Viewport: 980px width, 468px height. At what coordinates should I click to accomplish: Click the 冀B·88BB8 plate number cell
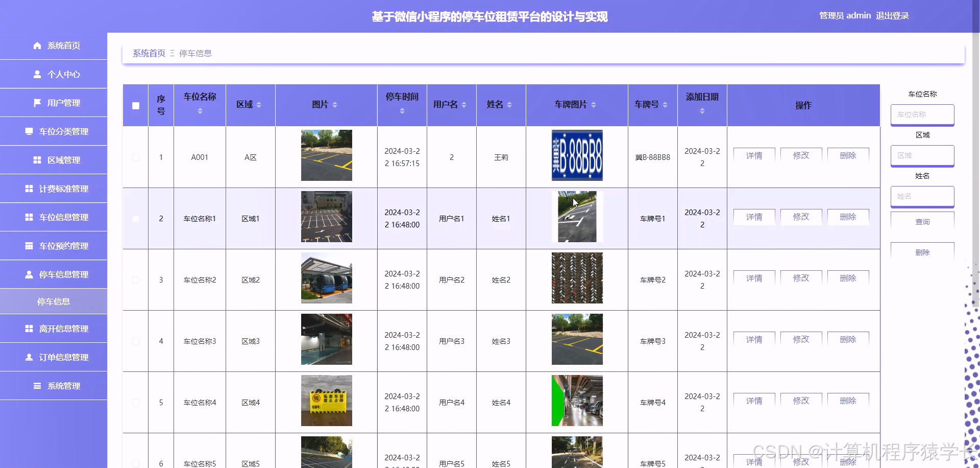click(653, 157)
